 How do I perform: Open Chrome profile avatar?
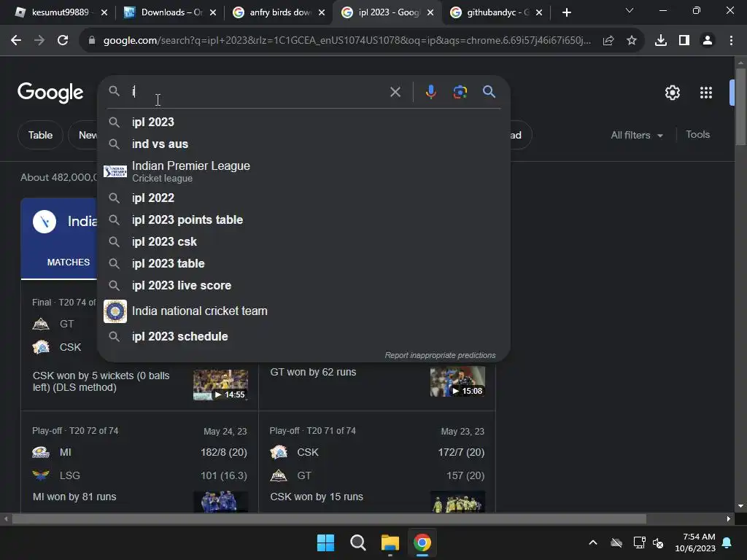708,41
